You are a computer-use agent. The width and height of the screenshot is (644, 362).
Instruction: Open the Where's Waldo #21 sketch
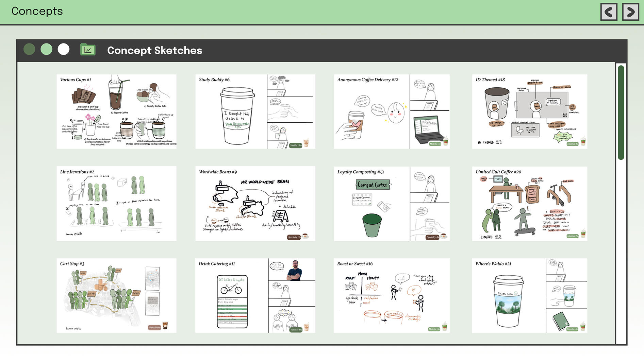(529, 295)
